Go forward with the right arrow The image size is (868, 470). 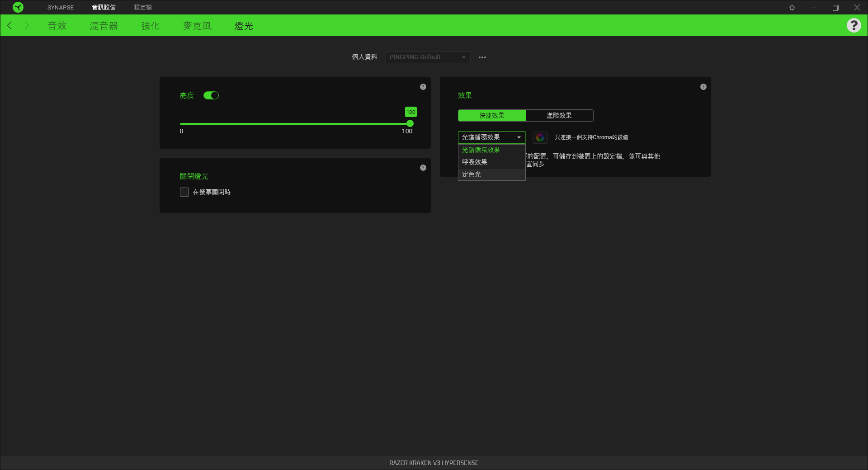[27, 25]
